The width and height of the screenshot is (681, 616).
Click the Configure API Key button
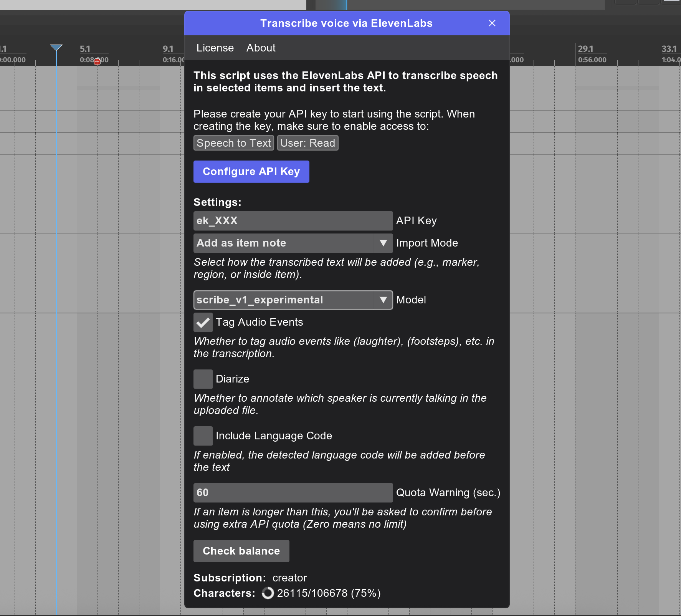251,172
